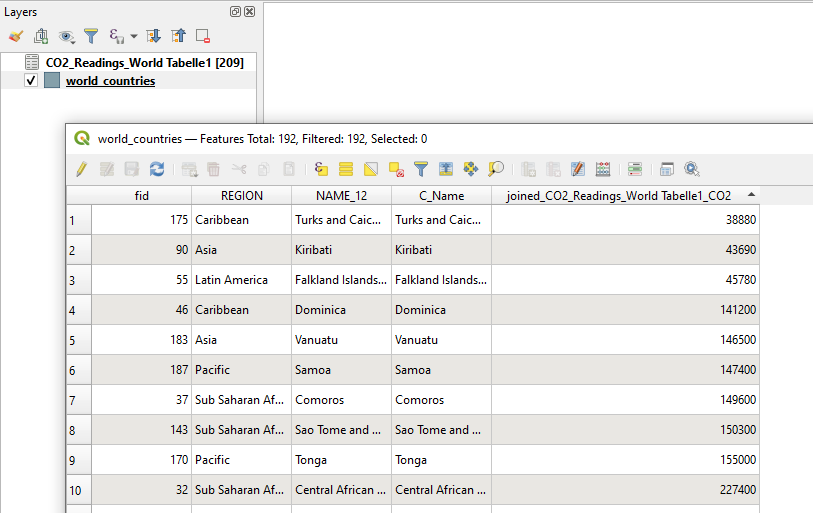Float the Layers panel
The image size is (813, 513).
coord(235,12)
